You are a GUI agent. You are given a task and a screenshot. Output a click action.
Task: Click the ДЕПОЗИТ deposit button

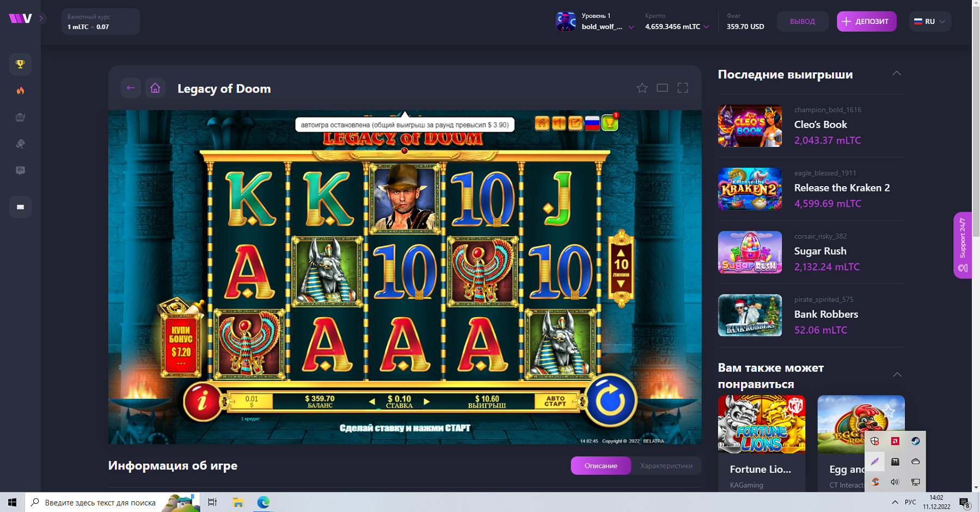866,22
